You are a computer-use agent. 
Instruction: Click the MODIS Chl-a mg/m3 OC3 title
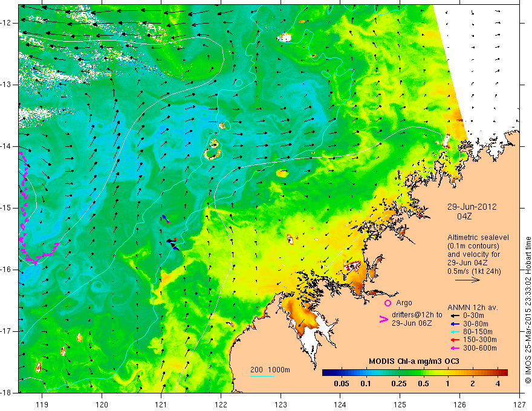(x=414, y=361)
